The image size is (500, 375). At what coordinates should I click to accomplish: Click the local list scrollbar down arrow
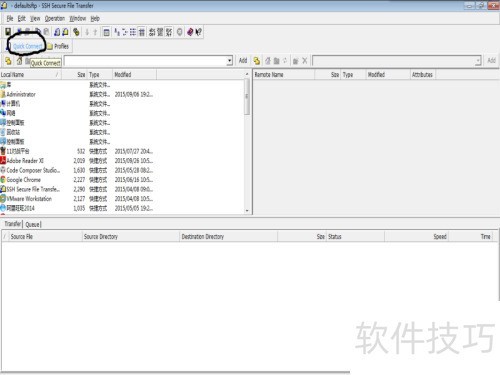coord(247,211)
